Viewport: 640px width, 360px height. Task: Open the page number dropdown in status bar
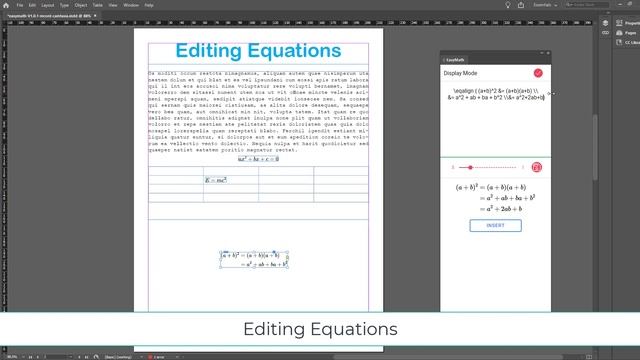tap(71, 357)
